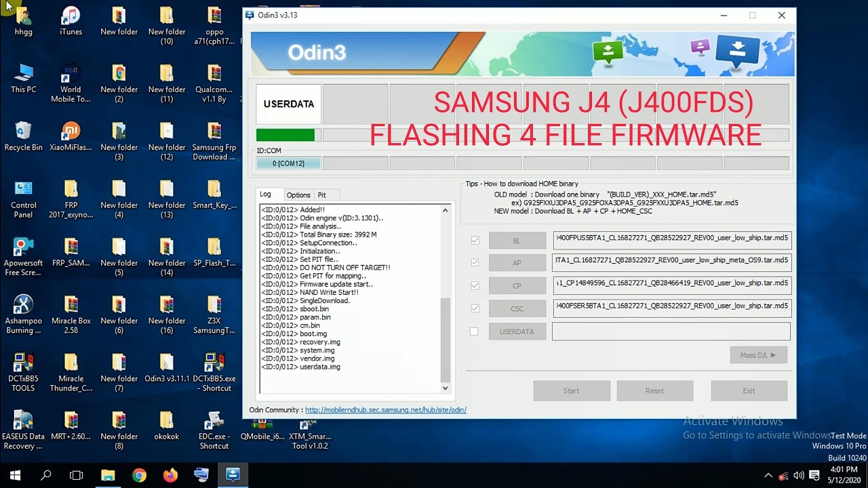Click the Start flashing button
This screenshot has width=868, height=488.
[x=572, y=390]
